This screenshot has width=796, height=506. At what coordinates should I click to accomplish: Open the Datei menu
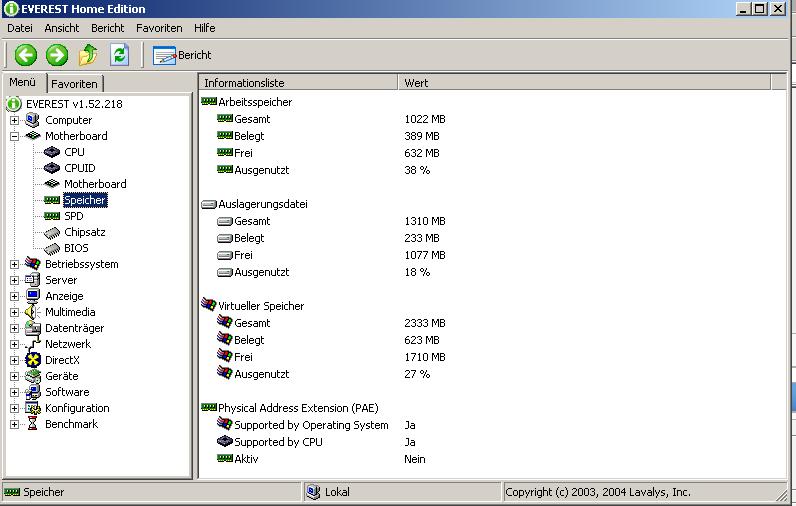click(x=20, y=28)
